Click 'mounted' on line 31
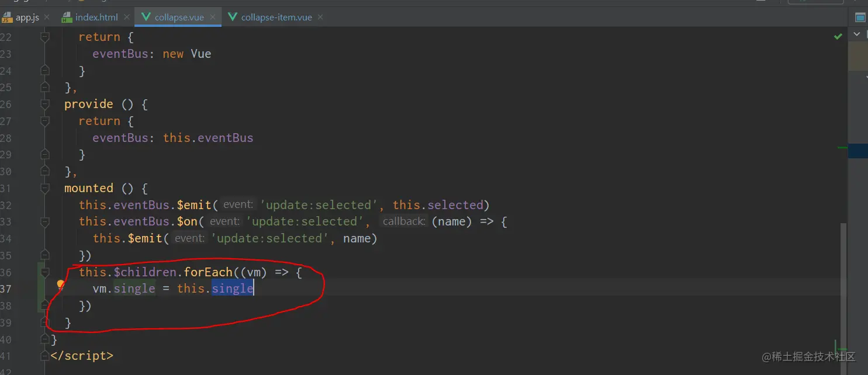This screenshot has height=375, width=868. (x=89, y=188)
